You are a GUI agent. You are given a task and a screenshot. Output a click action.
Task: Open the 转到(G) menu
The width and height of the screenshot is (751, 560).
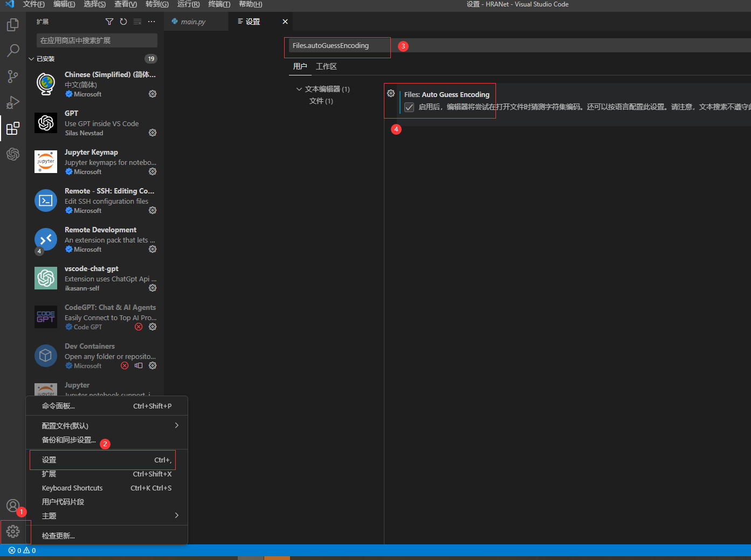coord(157,4)
